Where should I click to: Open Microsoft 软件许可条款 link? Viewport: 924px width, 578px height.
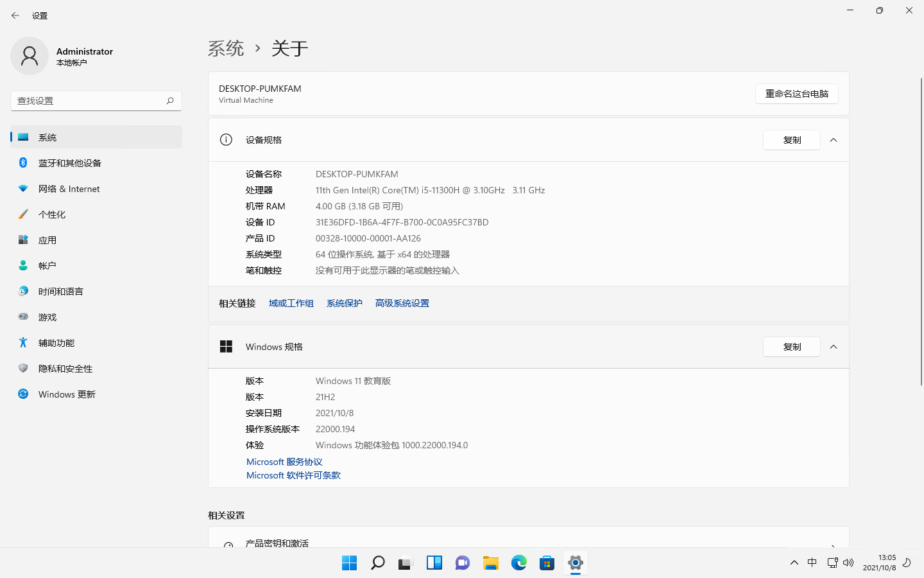(293, 475)
